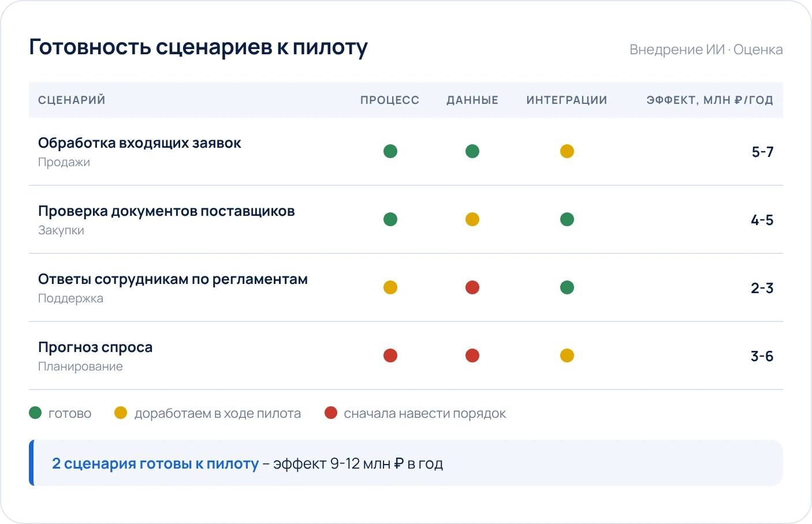The width and height of the screenshot is (812, 524).
Task: Click the green Процесс dot for Обработка входящих заявок
Action: coord(390,151)
